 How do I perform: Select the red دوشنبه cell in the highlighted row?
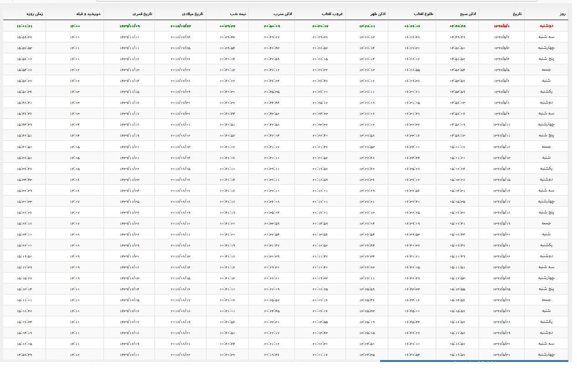546,26
